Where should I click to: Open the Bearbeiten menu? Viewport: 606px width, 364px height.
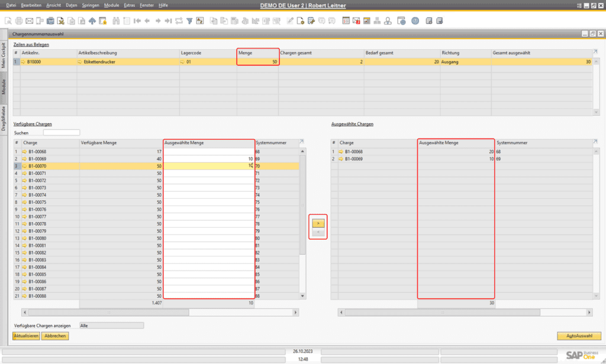pyautogui.click(x=31, y=5)
